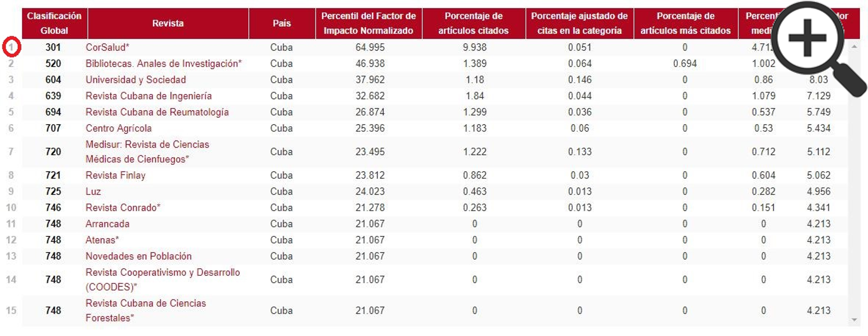Select the Revista Conrado journal link
Viewport: 868px width, 336px height.
(x=122, y=208)
